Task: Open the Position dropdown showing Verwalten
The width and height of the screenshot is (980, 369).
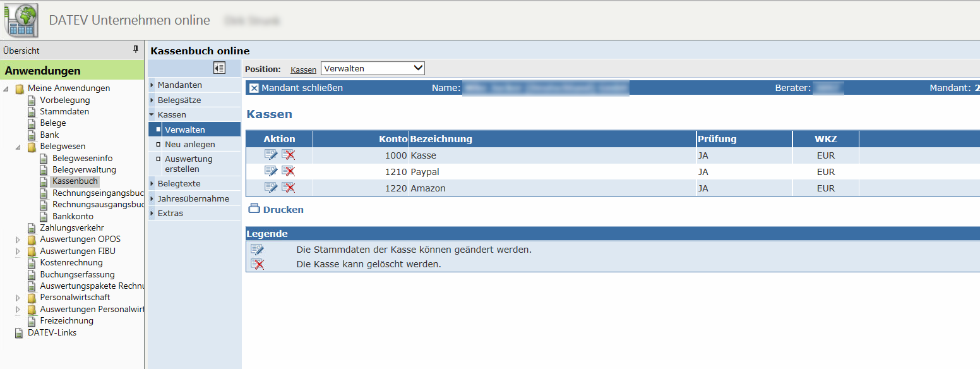Action: [x=373, y=68]
